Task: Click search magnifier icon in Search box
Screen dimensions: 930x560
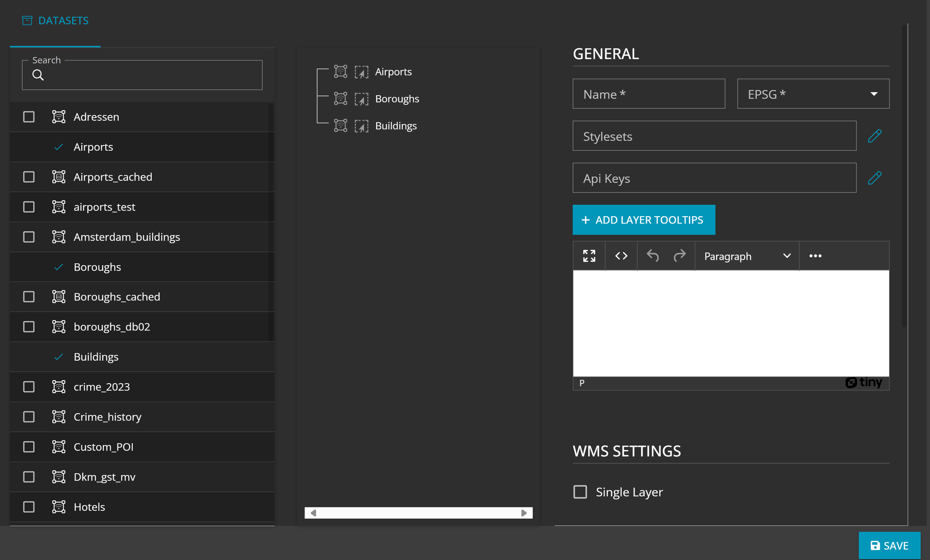Action: pyautogui.click(x=38, y=75)
